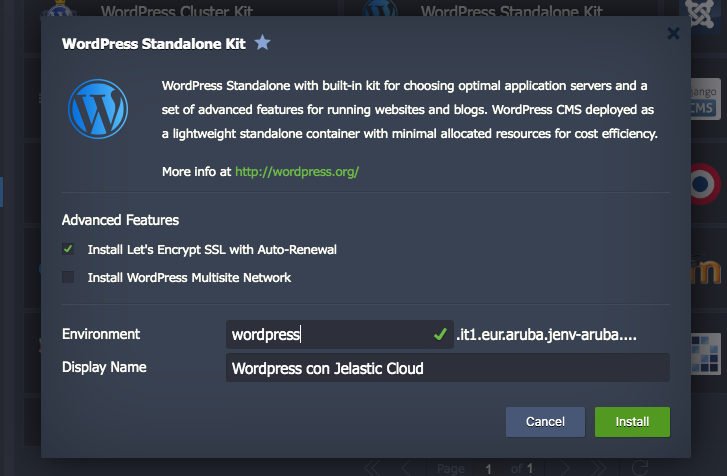Click the truncated domain suffix .it1.eur.aruba.jenv-aruba

[546, 334]
